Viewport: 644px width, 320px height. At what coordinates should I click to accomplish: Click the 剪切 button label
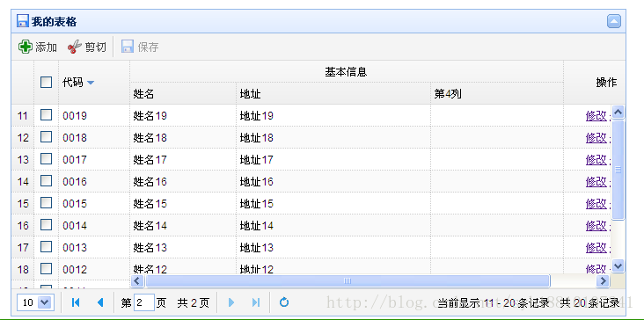pos(95,47)
